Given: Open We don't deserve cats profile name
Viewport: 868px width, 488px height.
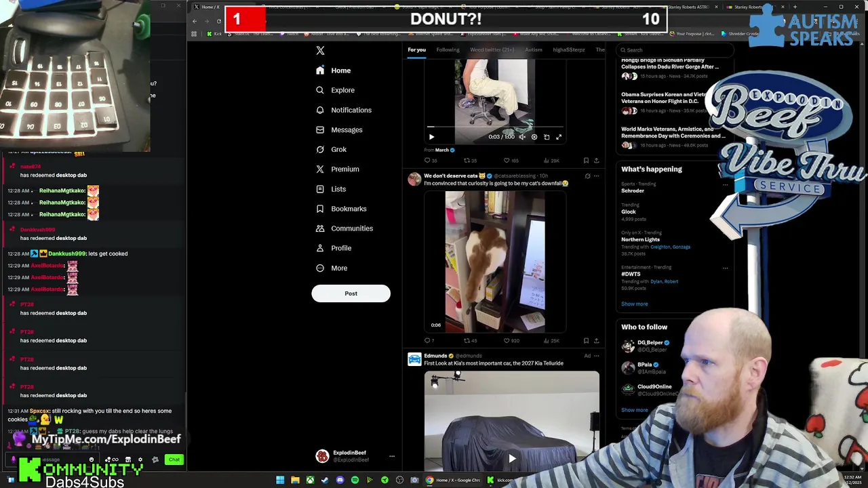Looking at the screenshot, I should click(x=451, y=176).
